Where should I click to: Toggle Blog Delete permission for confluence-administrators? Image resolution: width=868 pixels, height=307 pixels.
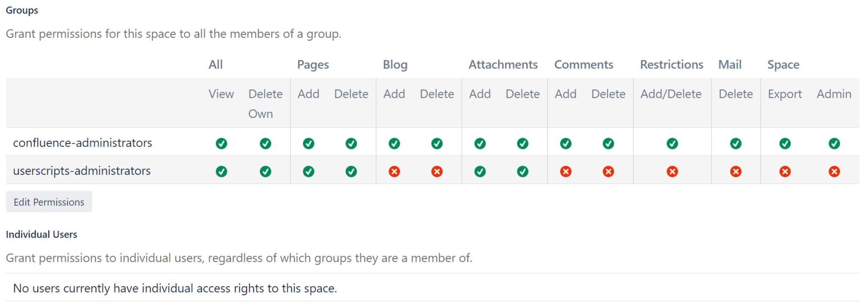click(x=437, y=143)
